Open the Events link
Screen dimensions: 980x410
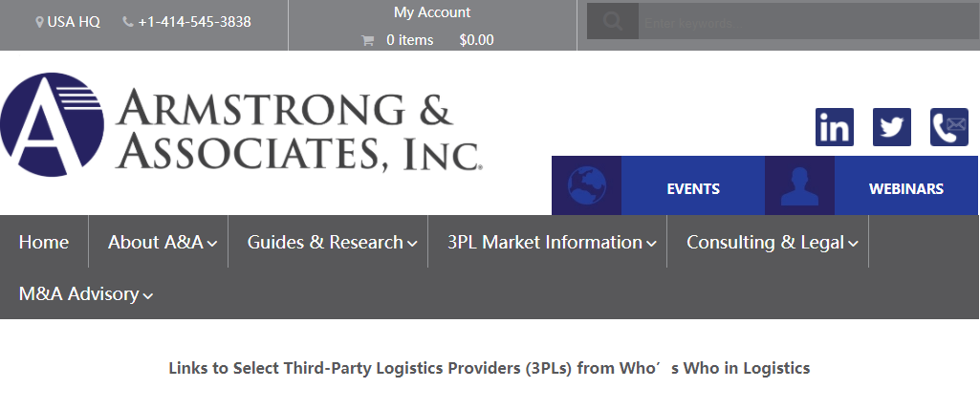click(x=693, y=188)
